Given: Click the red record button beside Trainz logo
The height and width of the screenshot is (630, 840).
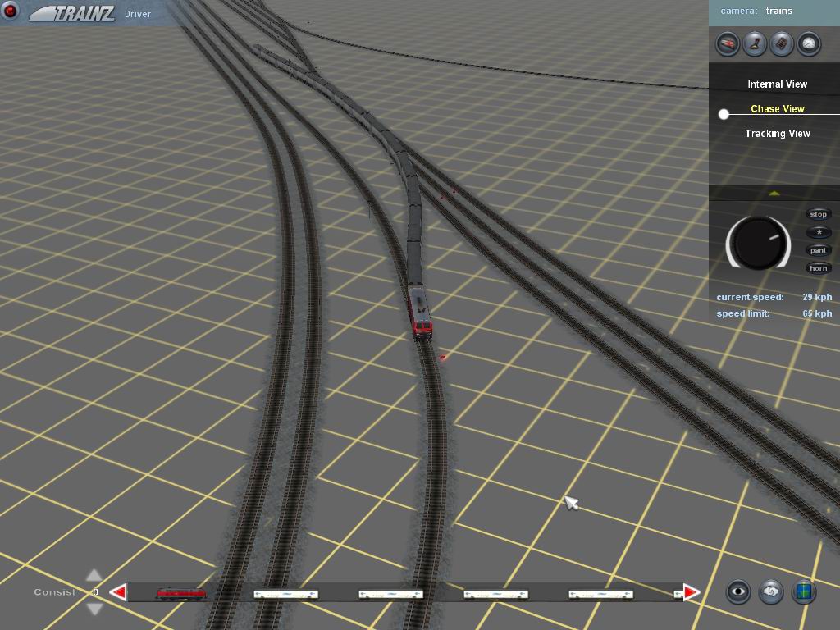Looking at the screenshot, I should pos(11,11).
